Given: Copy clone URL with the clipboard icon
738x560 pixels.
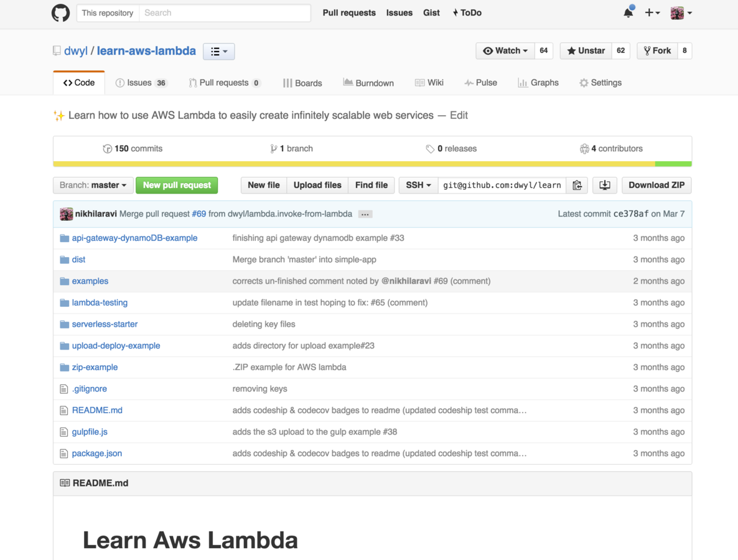Looking at the screenshot, I should (577, 185).
